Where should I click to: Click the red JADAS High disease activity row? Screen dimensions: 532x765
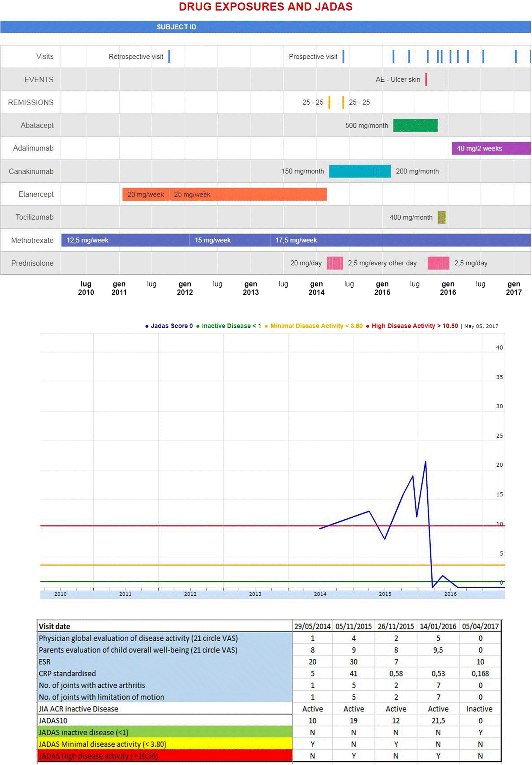[165, 756]
